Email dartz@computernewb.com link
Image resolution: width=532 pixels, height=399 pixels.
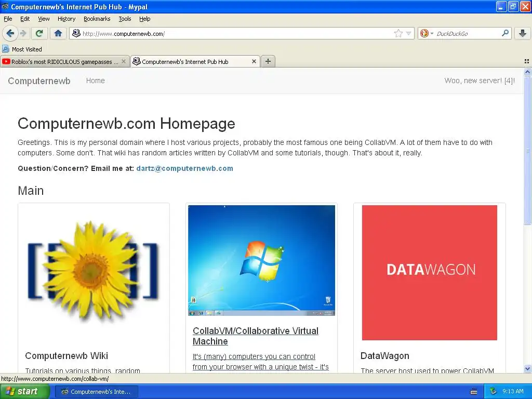pos(184,168)
